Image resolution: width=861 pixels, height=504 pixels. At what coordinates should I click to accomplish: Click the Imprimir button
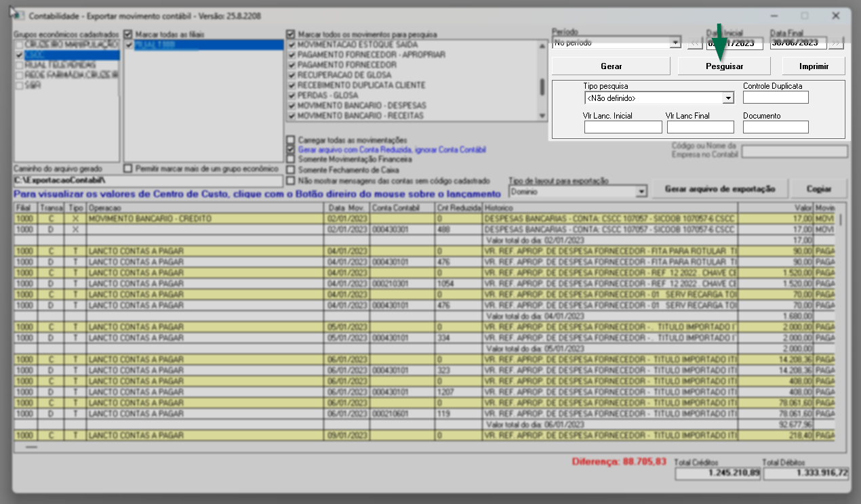pyautogui.click(x=814, y=66)
